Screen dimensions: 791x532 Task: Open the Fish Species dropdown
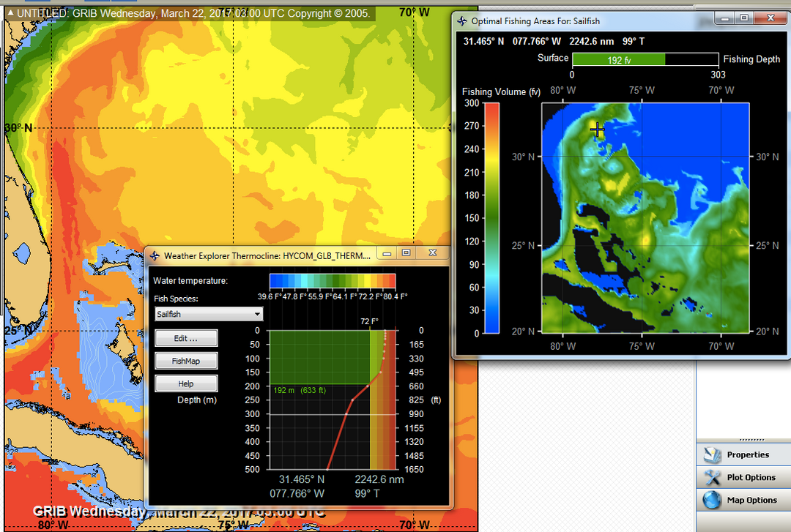click(x=209, y=314)
